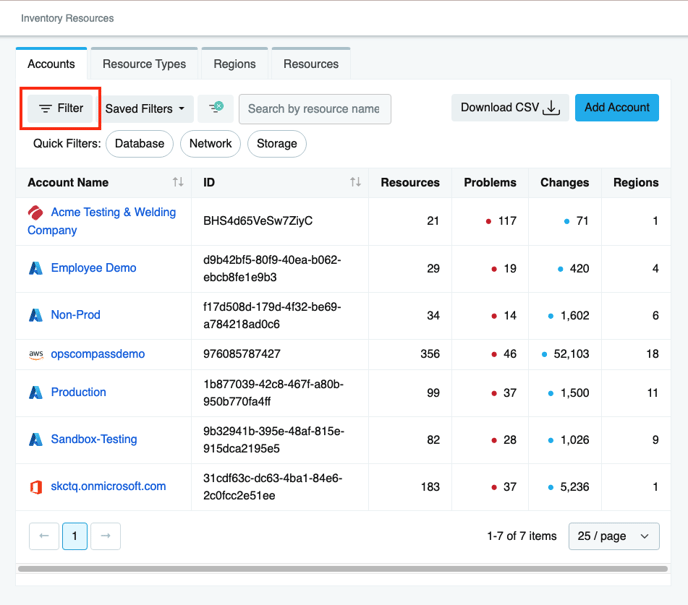Image resolution: width=688 pixels, height=605 pixels.
Task: Toggle the Database quick filter
Action: coord(140,143)
